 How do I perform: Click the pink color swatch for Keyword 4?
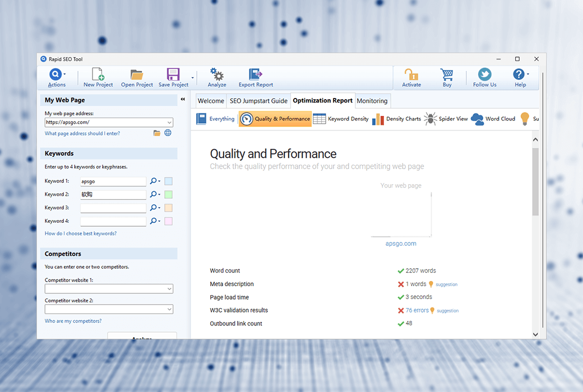pos(168,221)
